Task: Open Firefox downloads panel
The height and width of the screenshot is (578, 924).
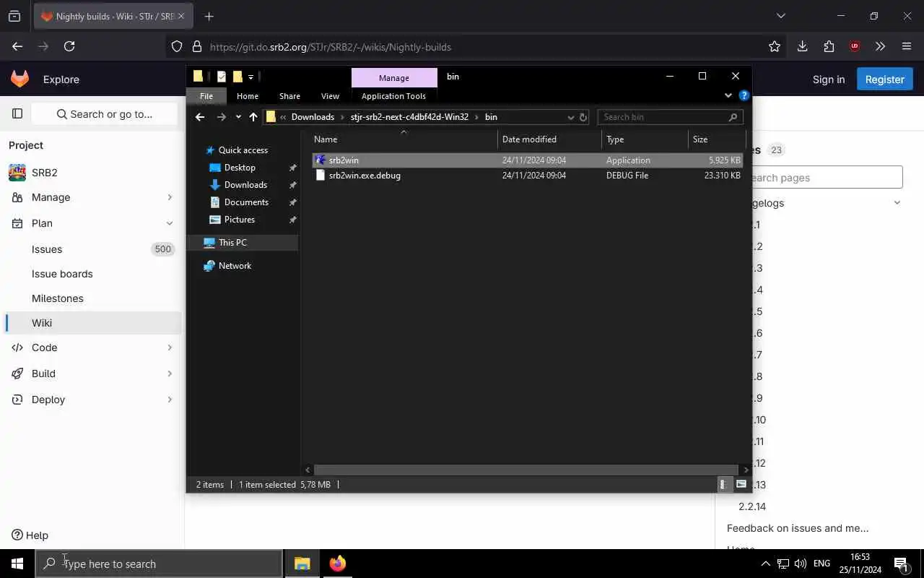Action: tap(802, 46)
